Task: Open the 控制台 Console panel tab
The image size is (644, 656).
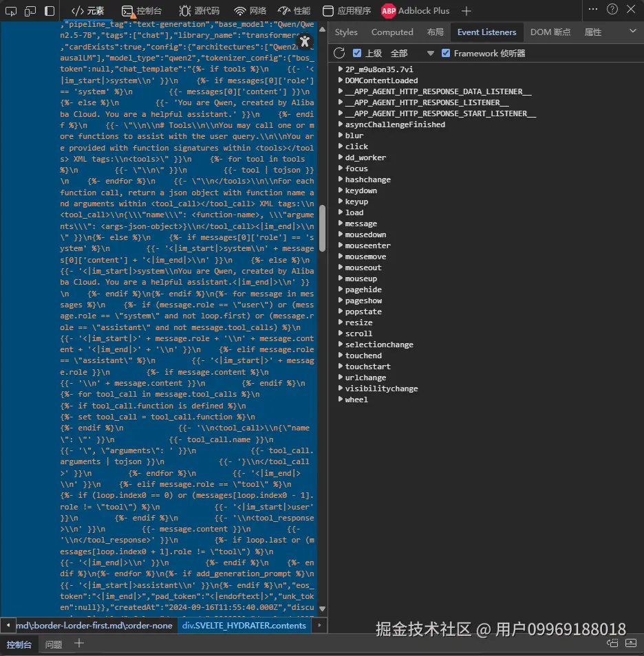Action: click(x=142, y=11)
